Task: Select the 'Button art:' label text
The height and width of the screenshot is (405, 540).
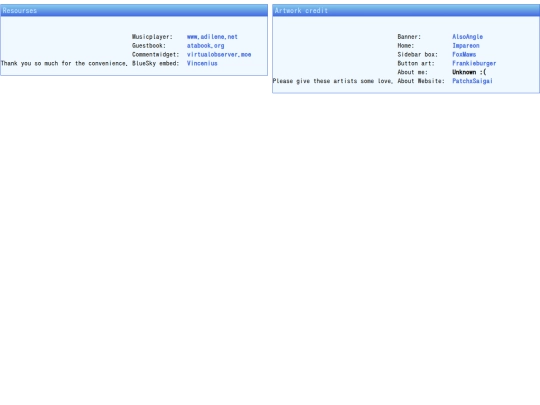Action: (416, 63)
